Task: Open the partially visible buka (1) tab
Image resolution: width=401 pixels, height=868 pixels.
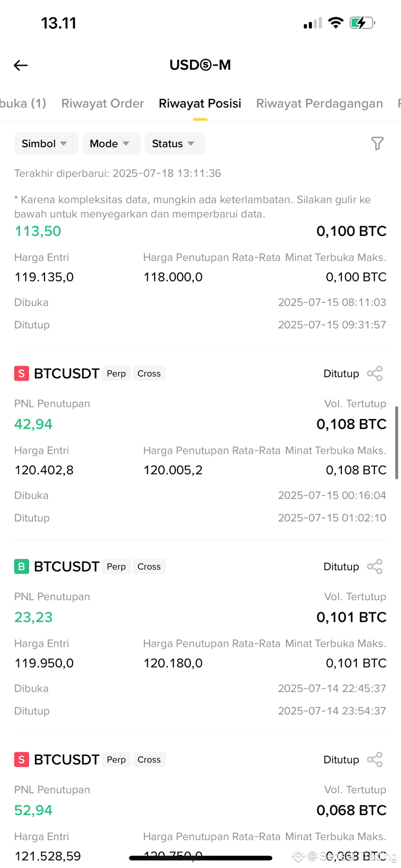Action: [x=23, y=103]
